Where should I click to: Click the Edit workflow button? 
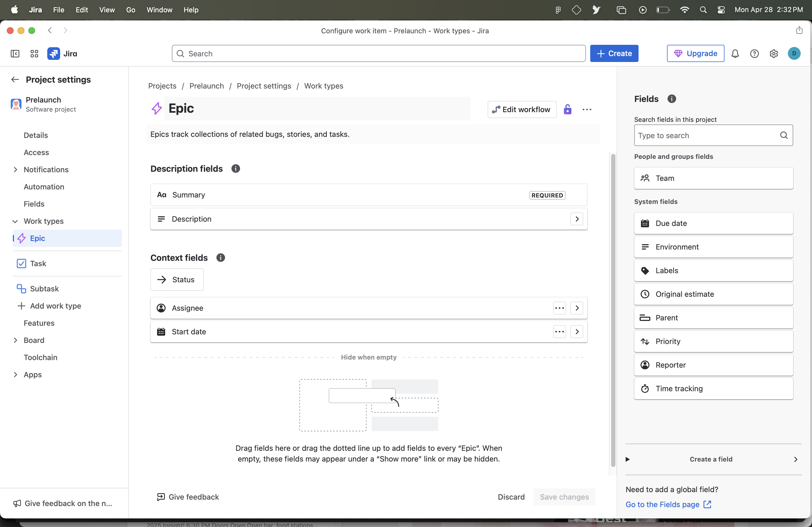(522, 109)
